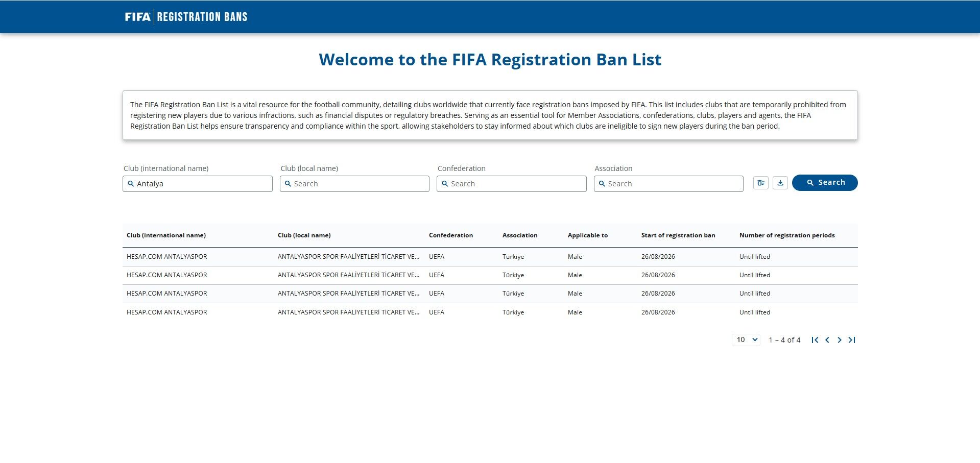Go to the next results page
This screenshot has width=980, height=463.
[839, 340]
